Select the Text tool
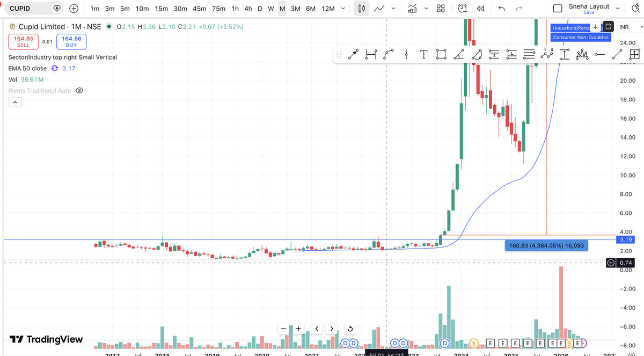Viewport: 644px width, 356px height. click(423, 54)
